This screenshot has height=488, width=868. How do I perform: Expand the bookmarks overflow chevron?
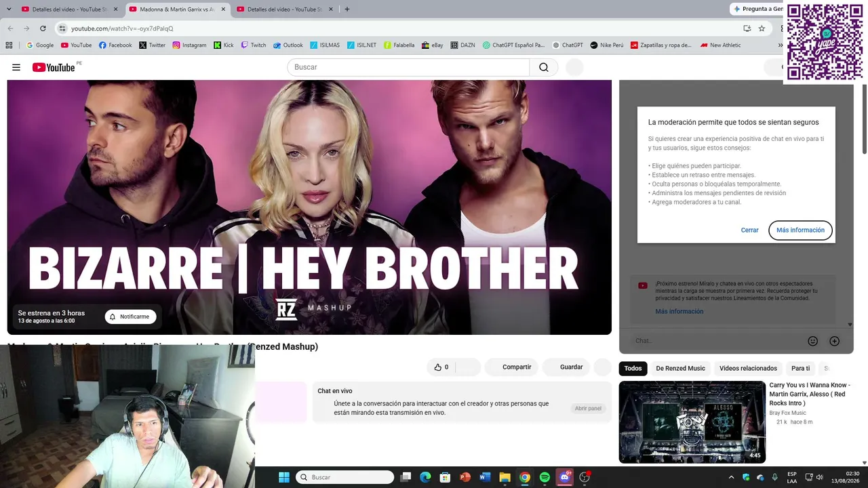[780, 45]
